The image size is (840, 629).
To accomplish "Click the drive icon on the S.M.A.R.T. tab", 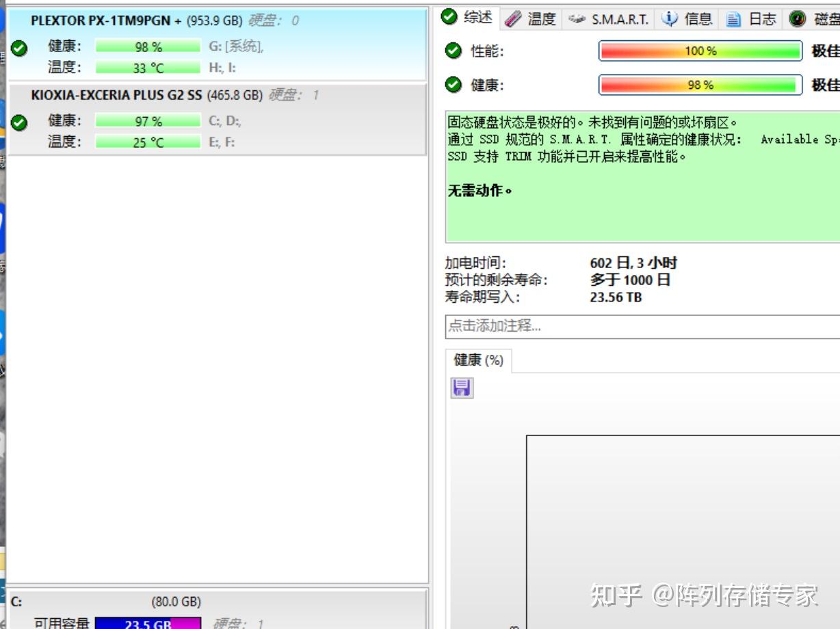I will (x=577, y=19).
